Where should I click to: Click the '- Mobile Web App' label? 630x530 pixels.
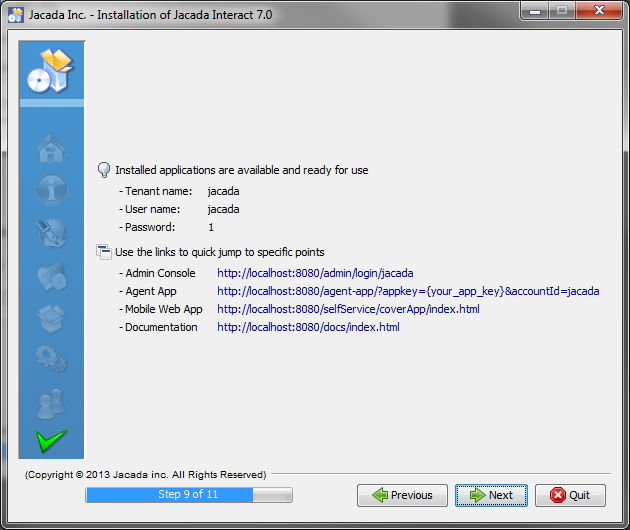pyautogui.click(x=161, y=309)
